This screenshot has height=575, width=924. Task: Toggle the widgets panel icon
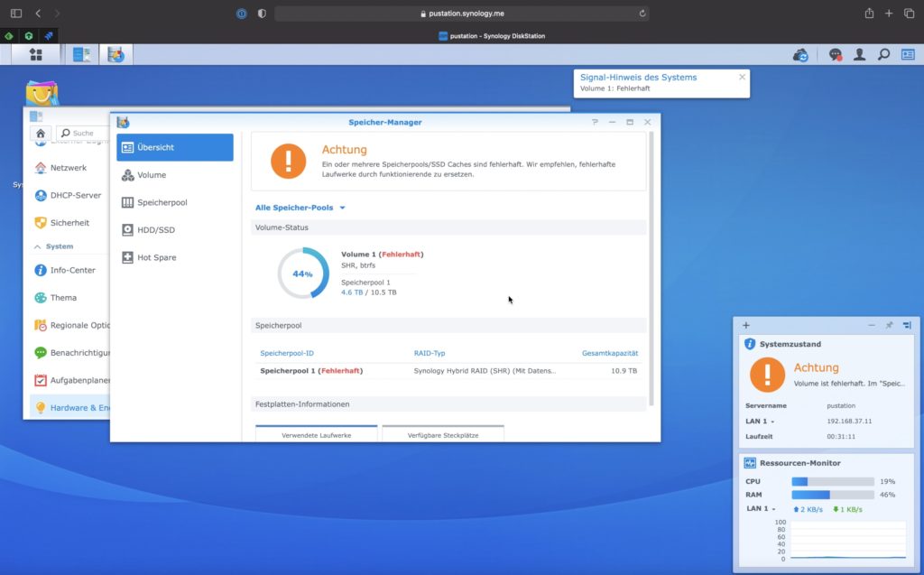click(908, 55)
